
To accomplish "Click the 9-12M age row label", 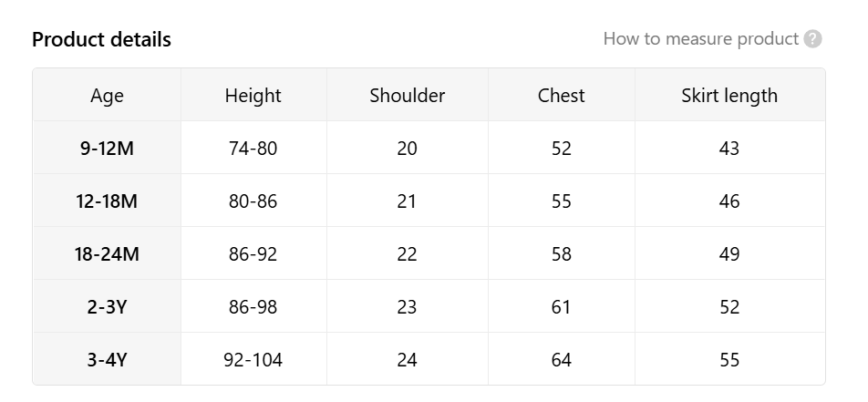I will pyautogui.click(x=107, y=148).
